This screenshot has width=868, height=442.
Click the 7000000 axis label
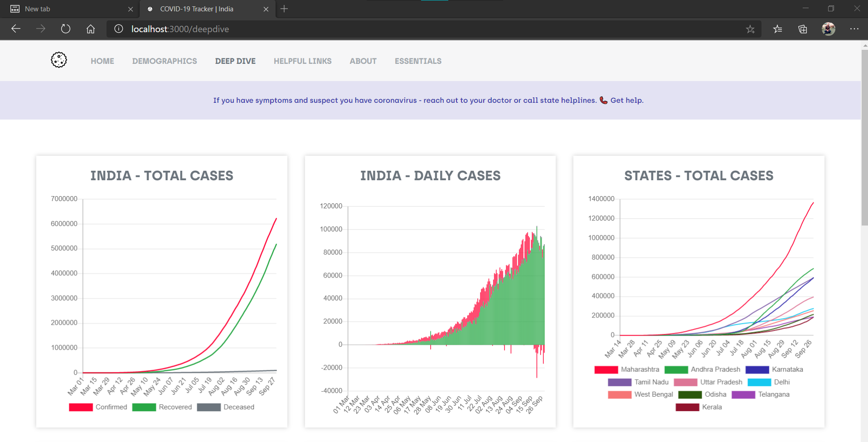[x=64, y=199]
